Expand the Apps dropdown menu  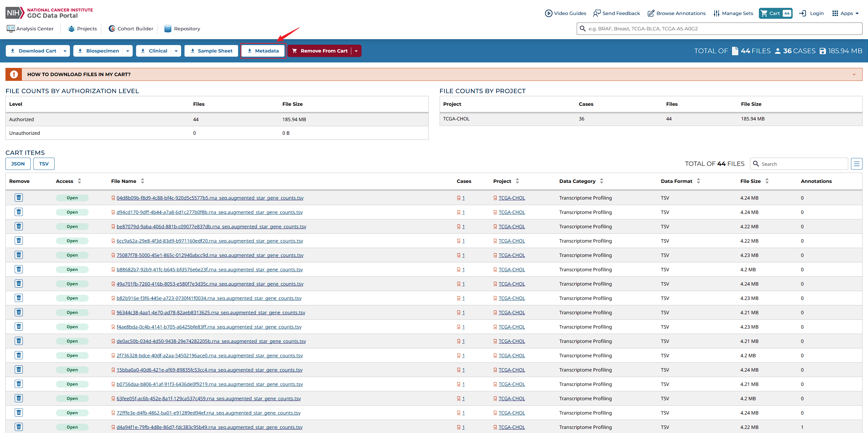tap(845, 13)
